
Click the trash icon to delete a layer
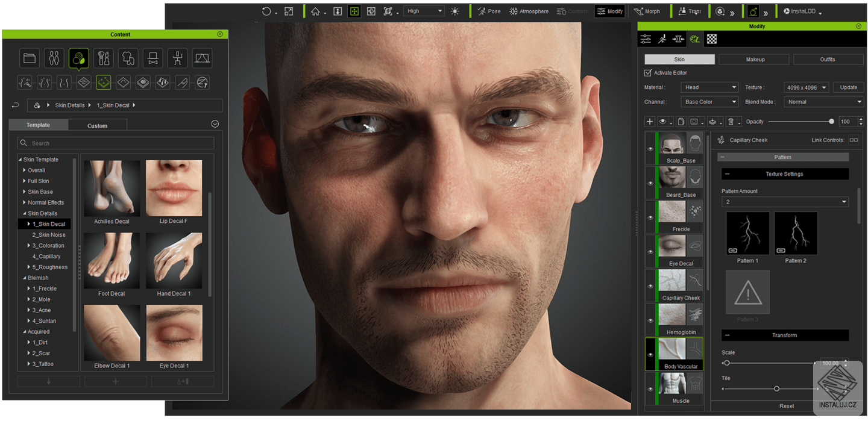coord(733,121)
